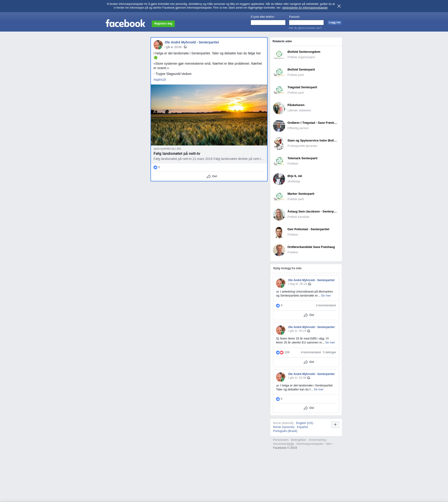Click the sunset wheat field image
This screenshot has height=502, width=448.
pos(209,115)
